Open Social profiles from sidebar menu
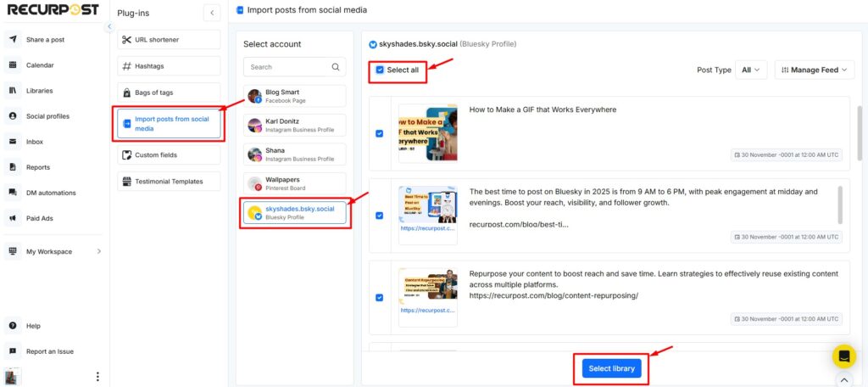 [x=47, y=116]
